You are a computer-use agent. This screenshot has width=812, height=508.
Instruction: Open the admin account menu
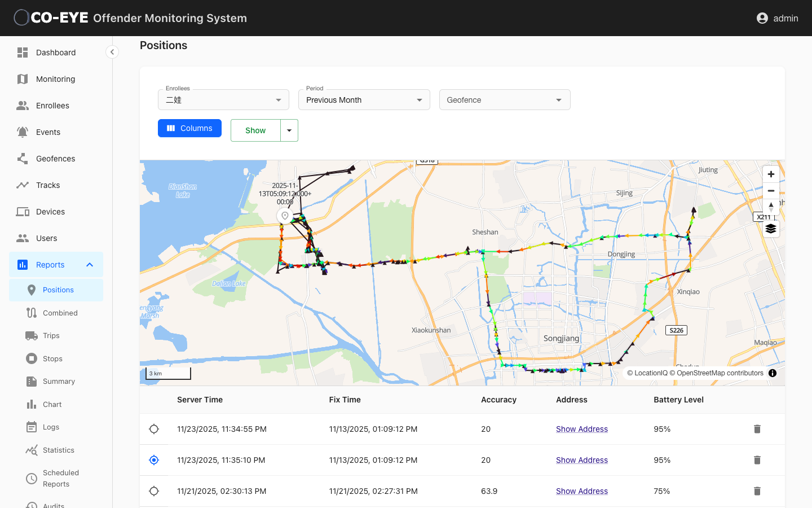(778, 18)
